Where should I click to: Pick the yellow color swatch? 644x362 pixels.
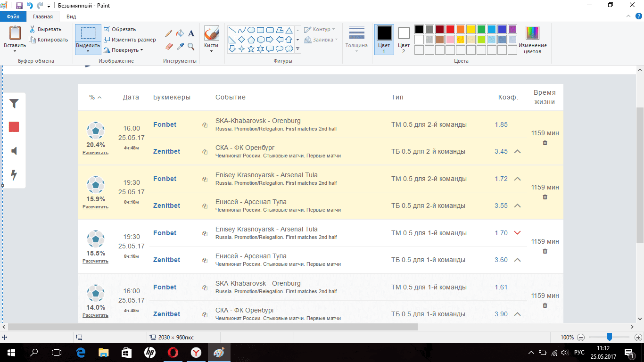point(471,29)
